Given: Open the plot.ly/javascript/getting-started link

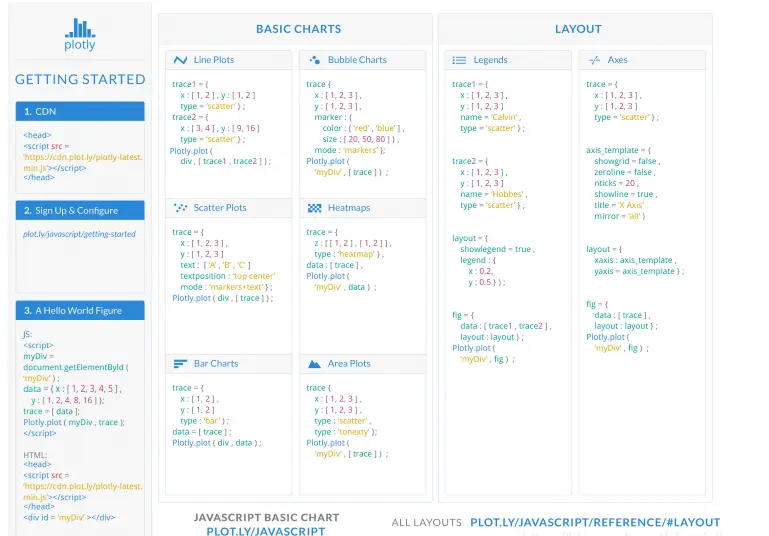Looking at the screenshot, I should coord(79,234).
